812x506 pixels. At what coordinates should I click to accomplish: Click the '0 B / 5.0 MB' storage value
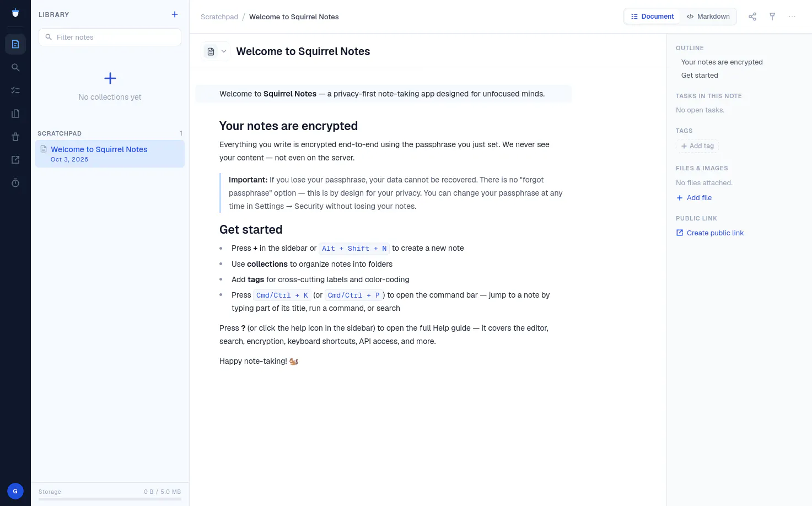pyautogui.click(x=162, y=492)
